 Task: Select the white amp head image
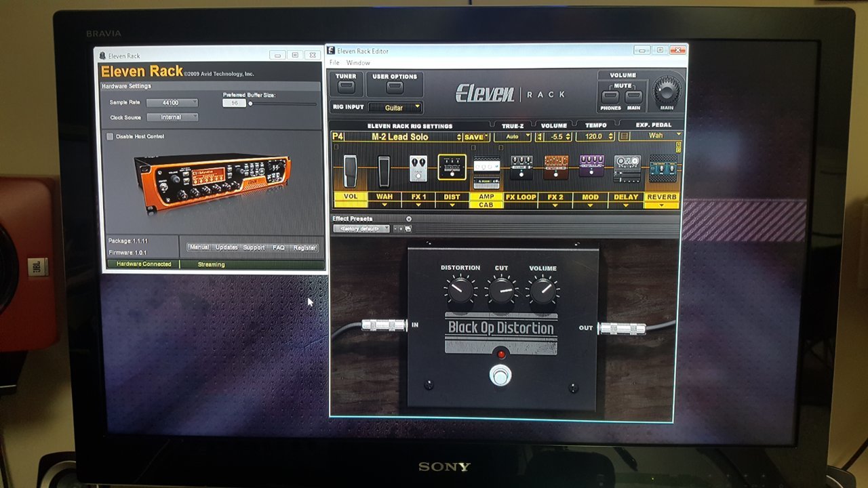(x=486, y=164)
